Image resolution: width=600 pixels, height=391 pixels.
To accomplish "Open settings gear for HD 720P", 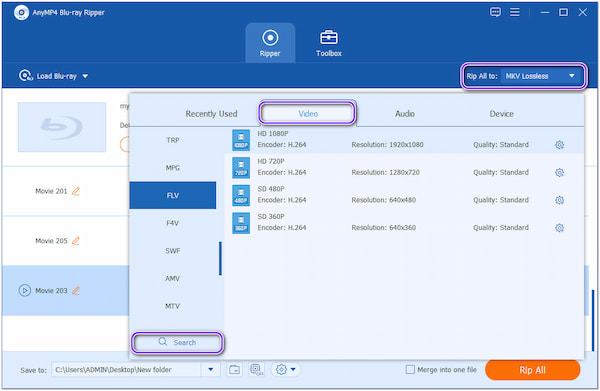I will (x=559, y=173).
